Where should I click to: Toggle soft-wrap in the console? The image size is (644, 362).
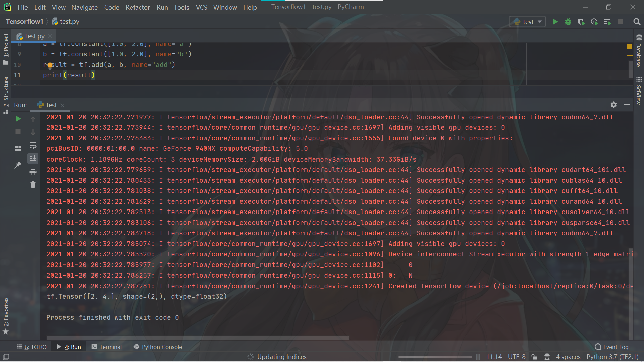tap(33, 146)
